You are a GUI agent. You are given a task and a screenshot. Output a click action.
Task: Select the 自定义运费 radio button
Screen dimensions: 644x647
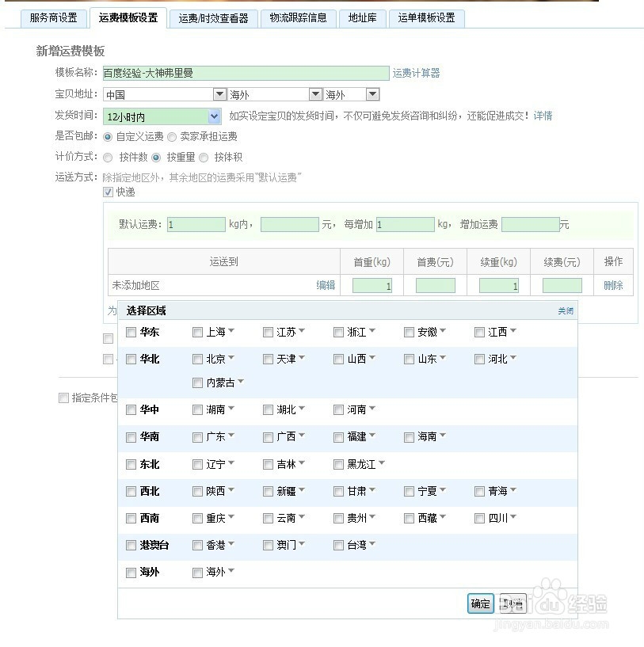(x=107, y=136)
